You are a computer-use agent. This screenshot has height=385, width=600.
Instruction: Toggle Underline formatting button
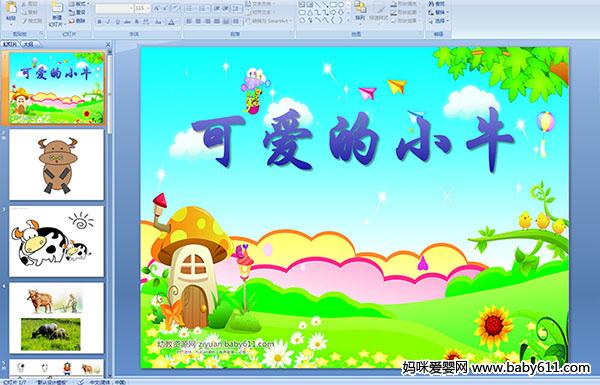[x=117, y=22]
